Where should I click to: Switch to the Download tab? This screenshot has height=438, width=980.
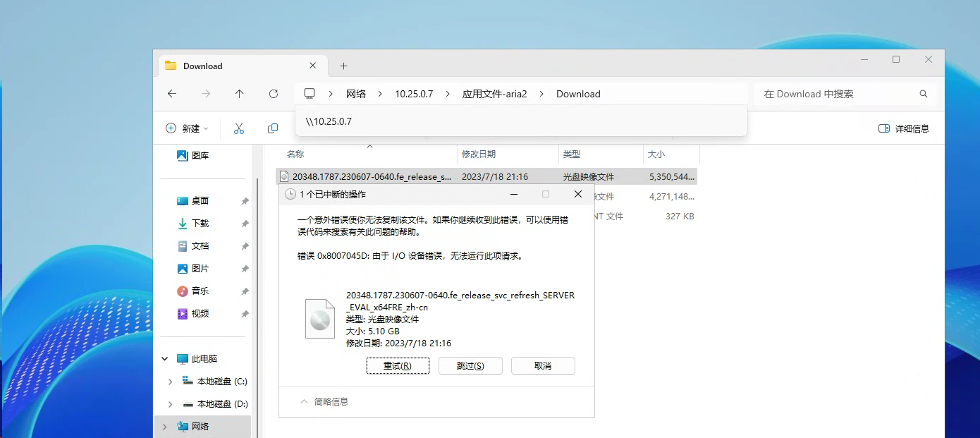pos(243,66)
